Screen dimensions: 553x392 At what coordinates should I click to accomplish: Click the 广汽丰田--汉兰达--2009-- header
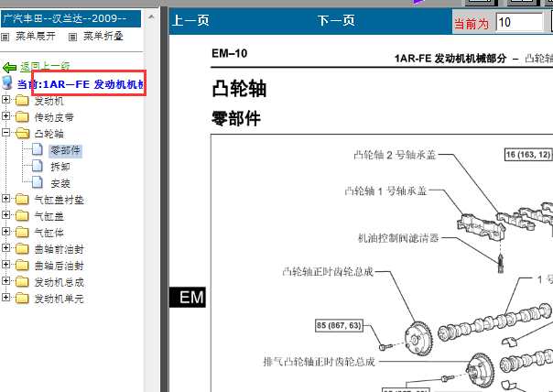[70, 18]
